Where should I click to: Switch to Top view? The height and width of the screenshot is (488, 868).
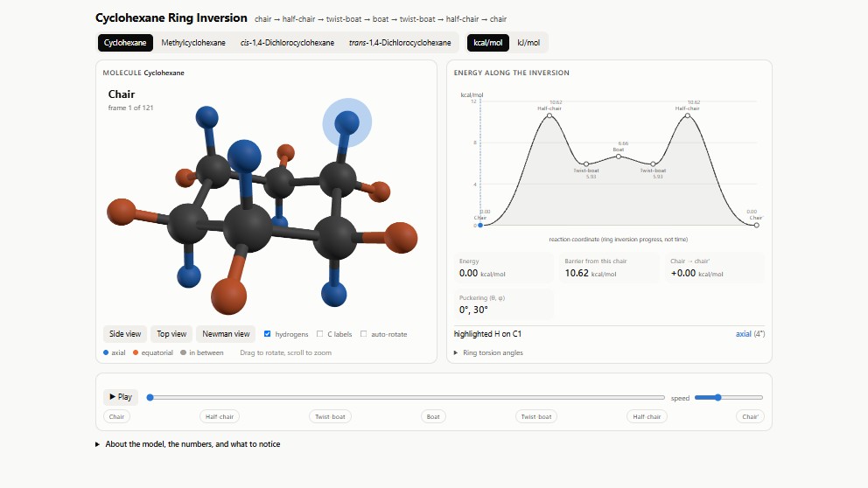pyautogui.click(x=171, y=333)
